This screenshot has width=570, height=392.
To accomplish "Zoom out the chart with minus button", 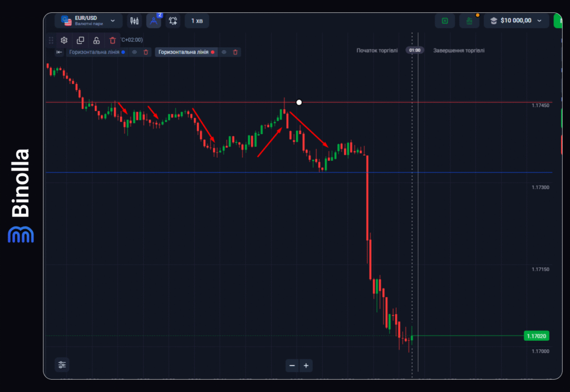I will 292,366.
